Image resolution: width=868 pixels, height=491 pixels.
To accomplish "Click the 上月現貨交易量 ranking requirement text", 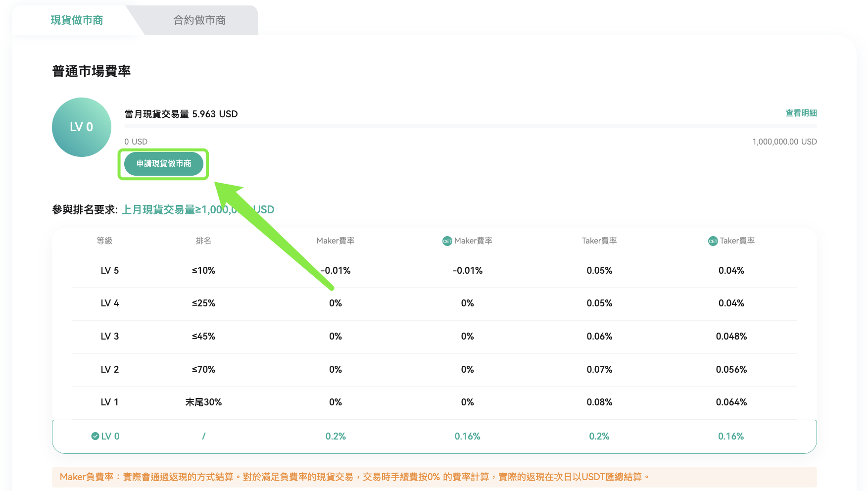I will (198, 210).
